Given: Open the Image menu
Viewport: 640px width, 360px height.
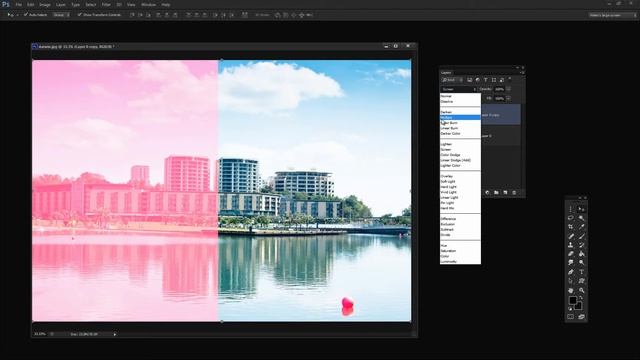Looking at the screenshot, I should [45, 4].
